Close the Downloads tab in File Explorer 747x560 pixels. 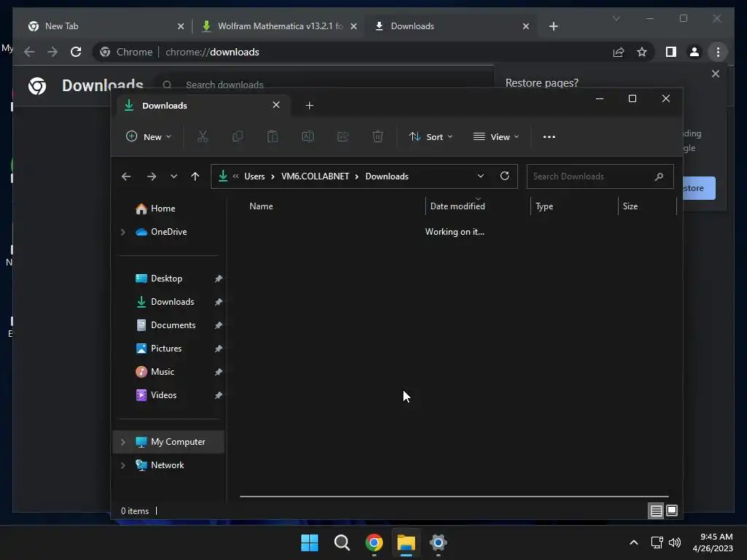276,105
